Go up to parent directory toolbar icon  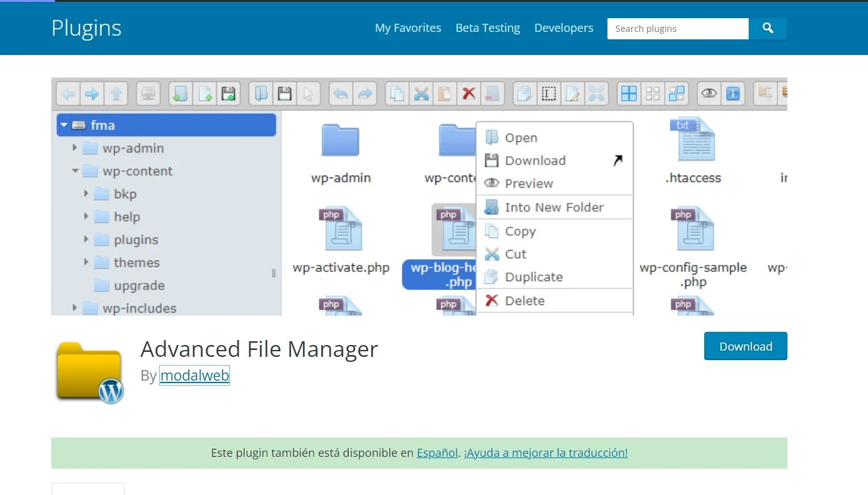point(116,94)
